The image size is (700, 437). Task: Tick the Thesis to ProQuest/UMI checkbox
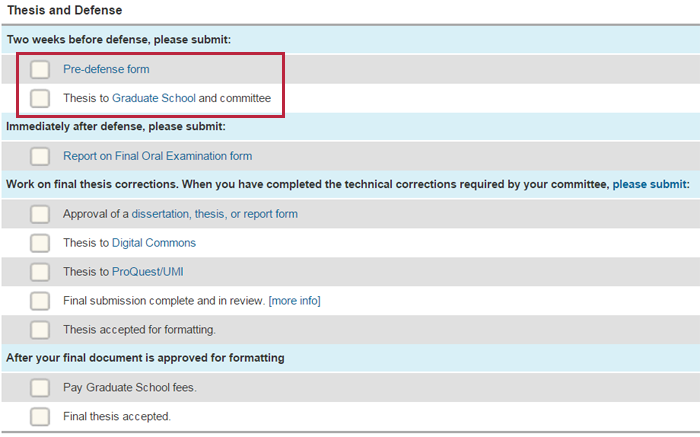tap(40, 272)
